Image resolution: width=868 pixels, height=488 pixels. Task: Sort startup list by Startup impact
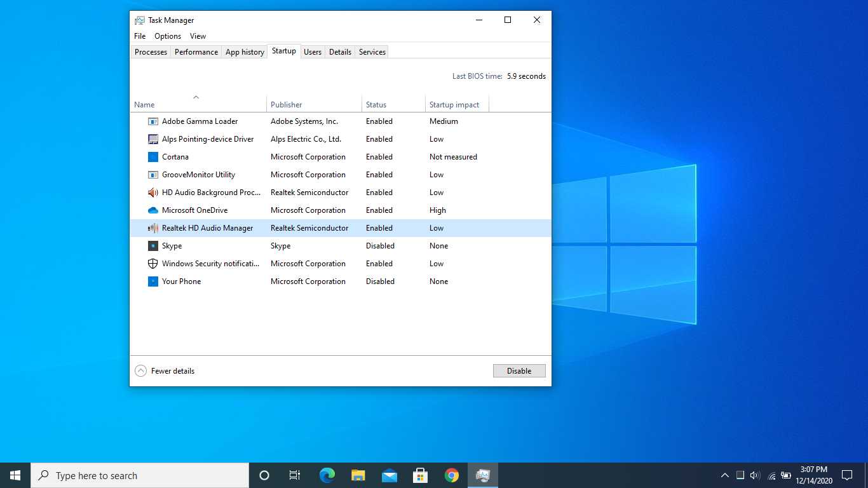click(457, 104)
